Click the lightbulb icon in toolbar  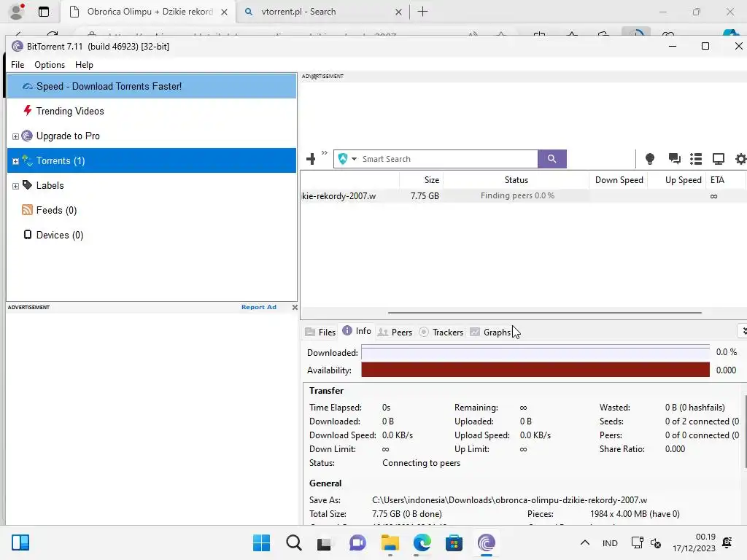[649, 158]
